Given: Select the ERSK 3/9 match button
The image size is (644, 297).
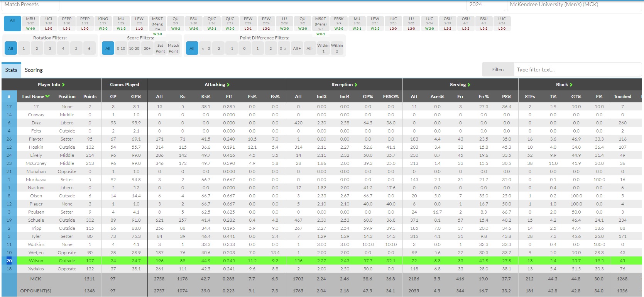Looking at the screenshot, I should tap(339, 24).
